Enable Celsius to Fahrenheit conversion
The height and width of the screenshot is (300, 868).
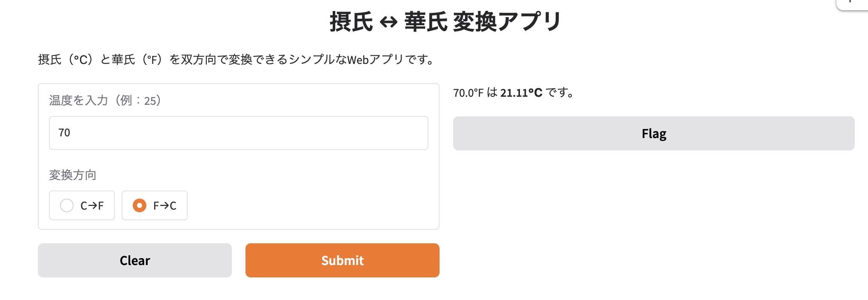tap(66, 205)
